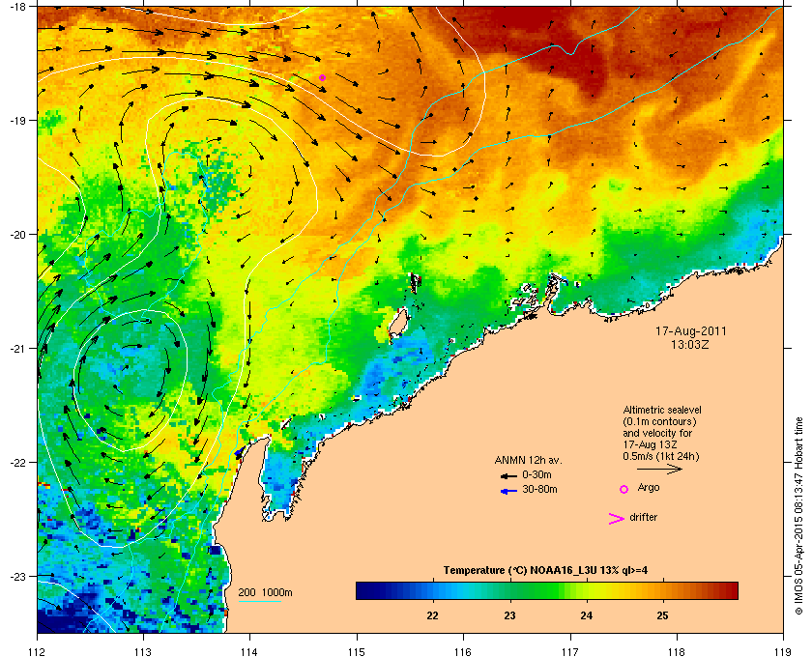
Task: Click the 'ANMN 12h av.' label
Action: [528, 460]
